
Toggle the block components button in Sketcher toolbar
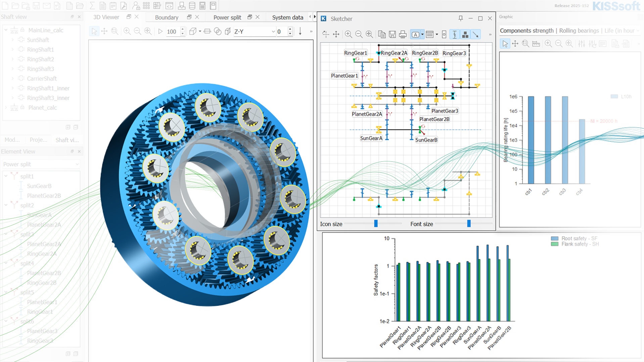pos(465,34)
